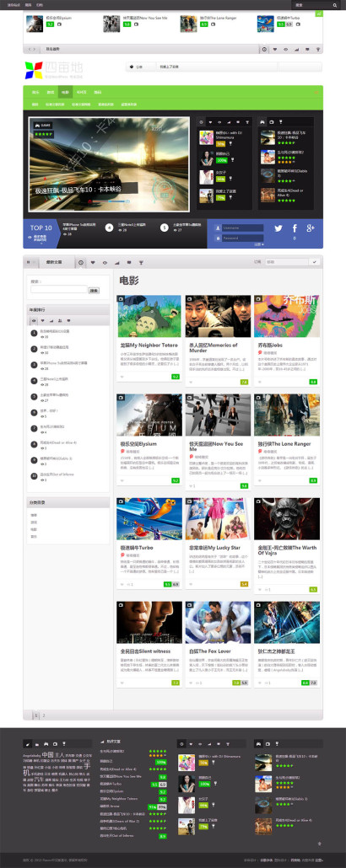Filter the movie list with the bar-chart icon

pyautogui.click(x=117, y=262)
